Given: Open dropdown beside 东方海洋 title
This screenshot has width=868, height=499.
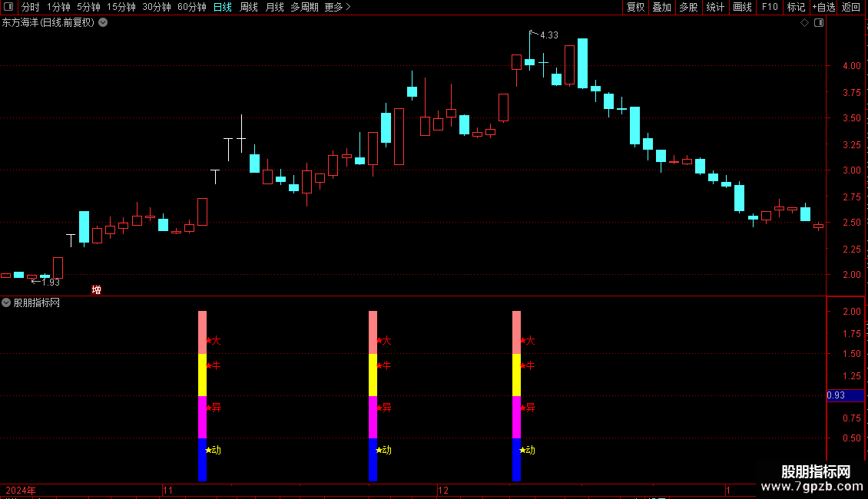Looking at the screenshot, I should [103, 23].
